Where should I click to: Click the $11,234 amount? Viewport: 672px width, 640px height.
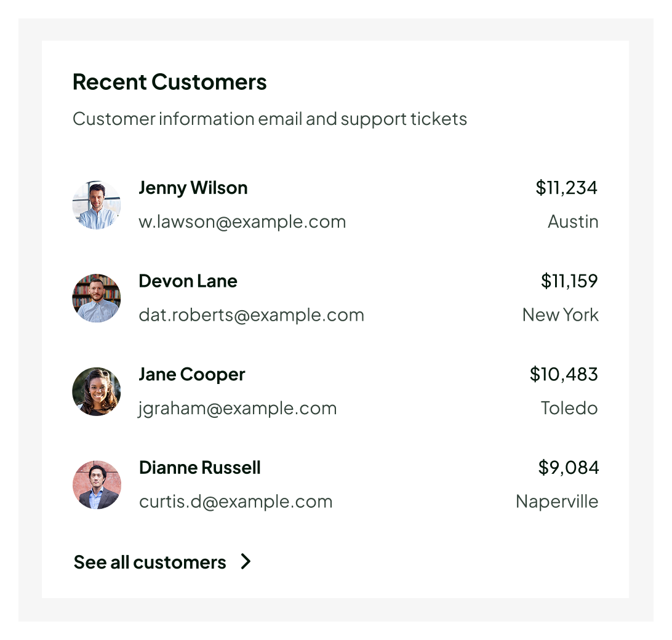[566, 188]
